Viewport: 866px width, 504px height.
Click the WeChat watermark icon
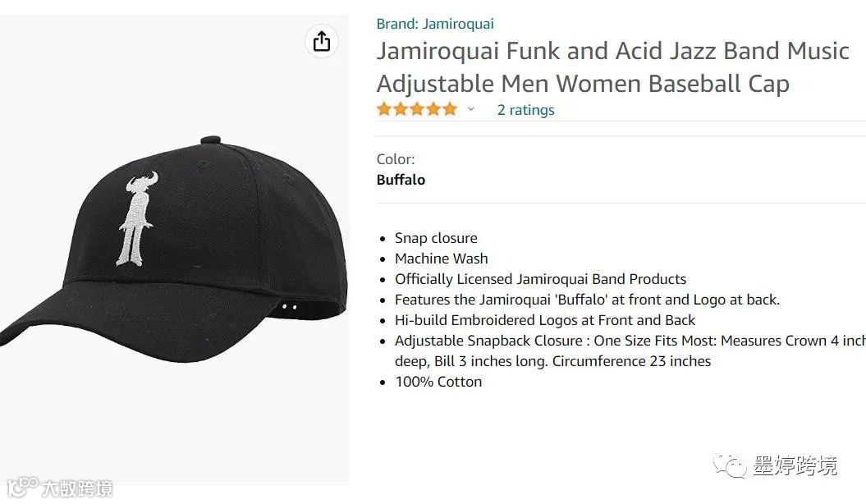tap(729, 466)
